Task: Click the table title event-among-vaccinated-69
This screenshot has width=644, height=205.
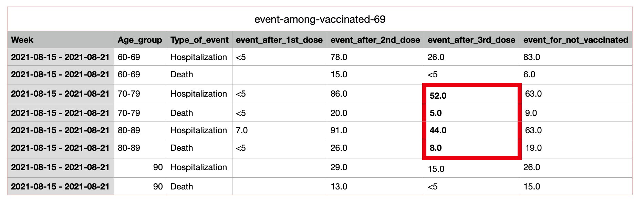Action: click(320, 19)
